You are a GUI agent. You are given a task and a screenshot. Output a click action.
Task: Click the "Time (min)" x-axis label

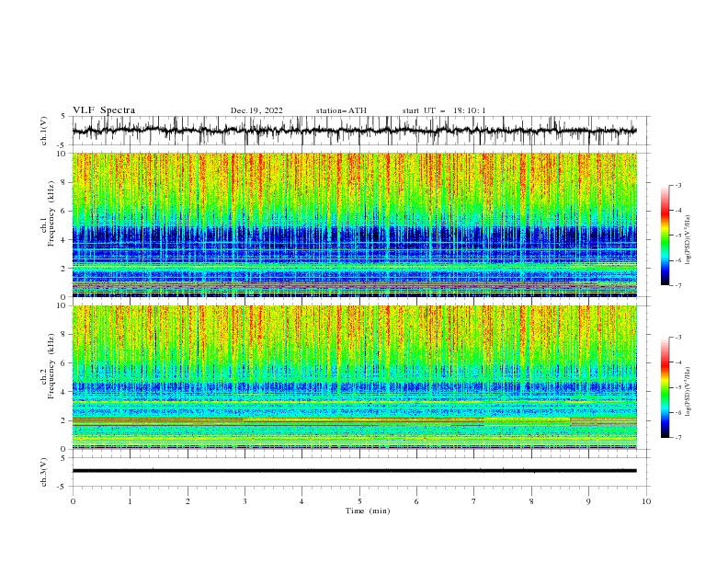pos(368,511)
